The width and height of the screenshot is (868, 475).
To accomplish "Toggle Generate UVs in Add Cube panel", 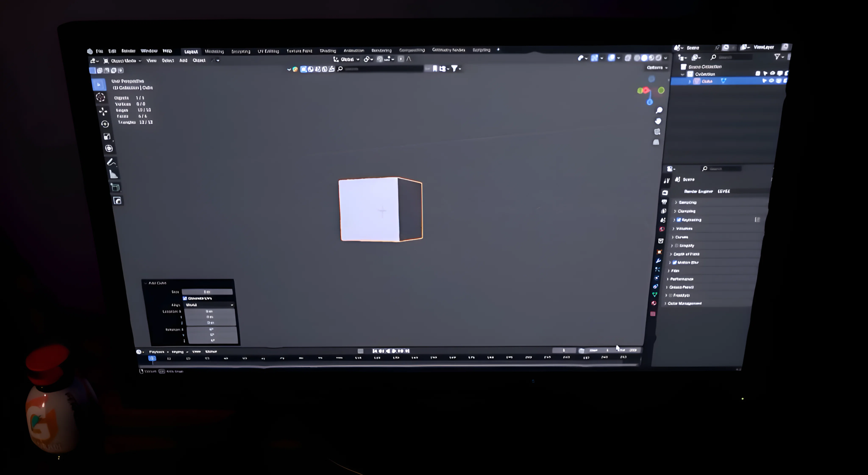I will point(185,298).
